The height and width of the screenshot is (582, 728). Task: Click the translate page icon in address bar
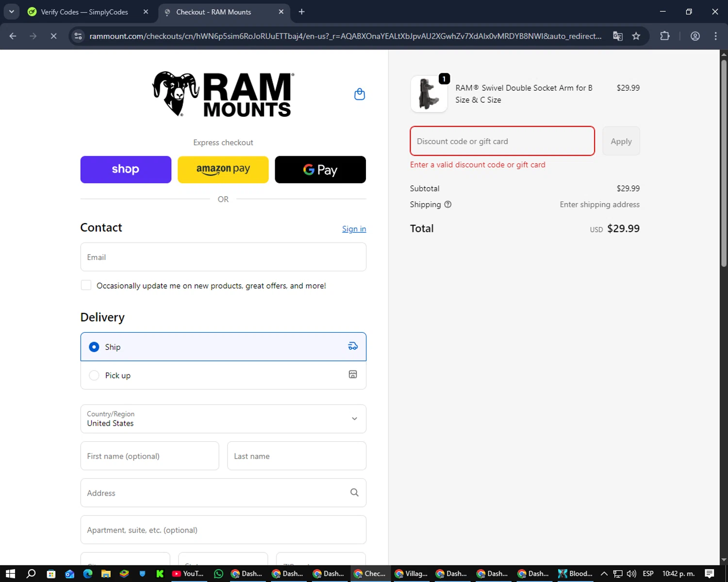click(x=618, y=36)
